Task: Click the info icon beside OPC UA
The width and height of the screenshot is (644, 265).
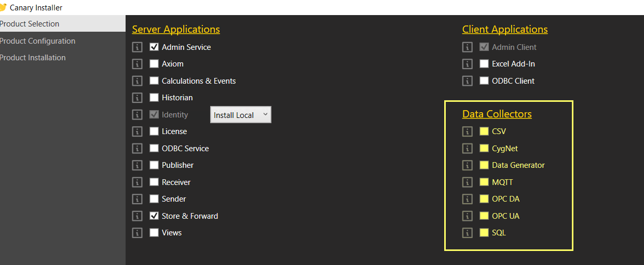Action: pyautogui.click(x=467, y=216)
